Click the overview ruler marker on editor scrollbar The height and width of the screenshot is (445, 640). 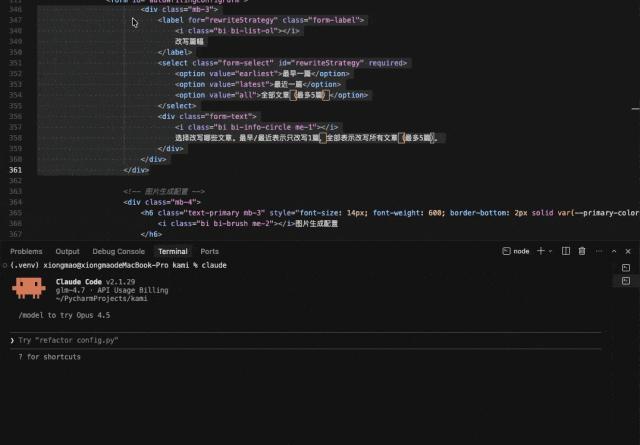635,109
